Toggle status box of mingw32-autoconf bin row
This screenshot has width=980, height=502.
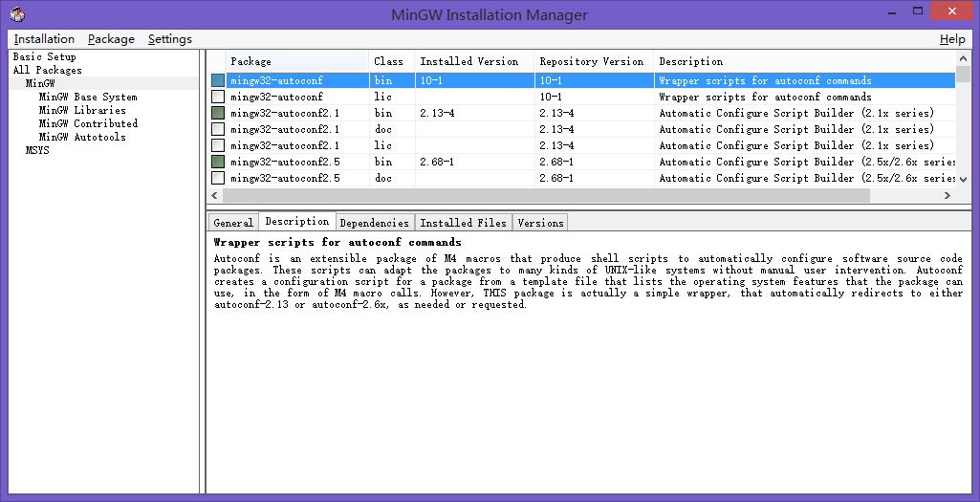pyautogui.click(x=217, y=80)
